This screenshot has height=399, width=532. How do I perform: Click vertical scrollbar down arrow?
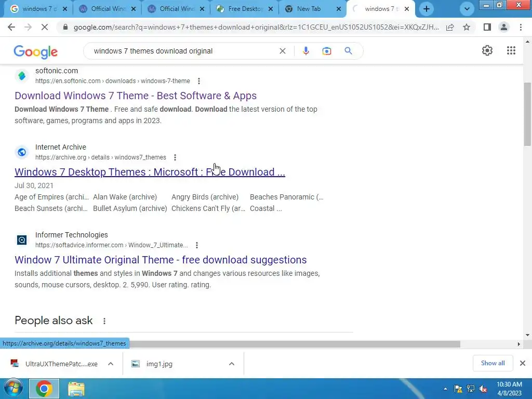[527, 335]
